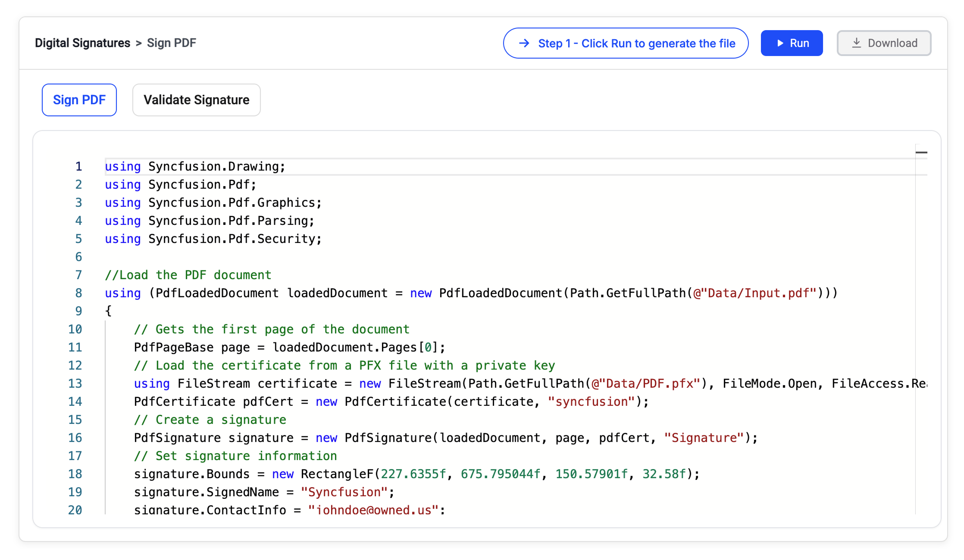The height and width of the screenshot is (560, 964).
Task: Place cursor in 'using Syncfusion.Drawing;' line
Action: click(195, 166)
